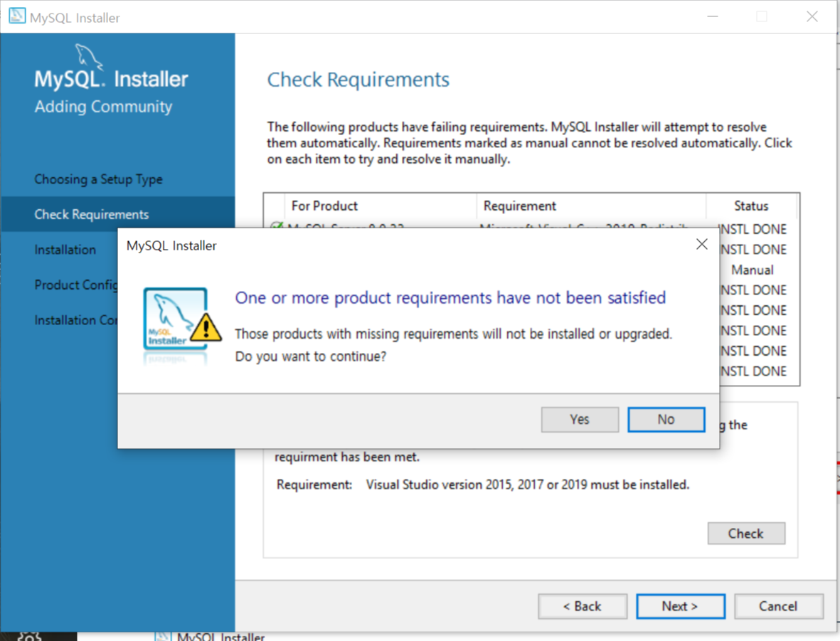Image resolution: width=840 pixels, height=641 pixels.
Task: Click the 'Do you want to continue?' text
Action: pos(311,356)
